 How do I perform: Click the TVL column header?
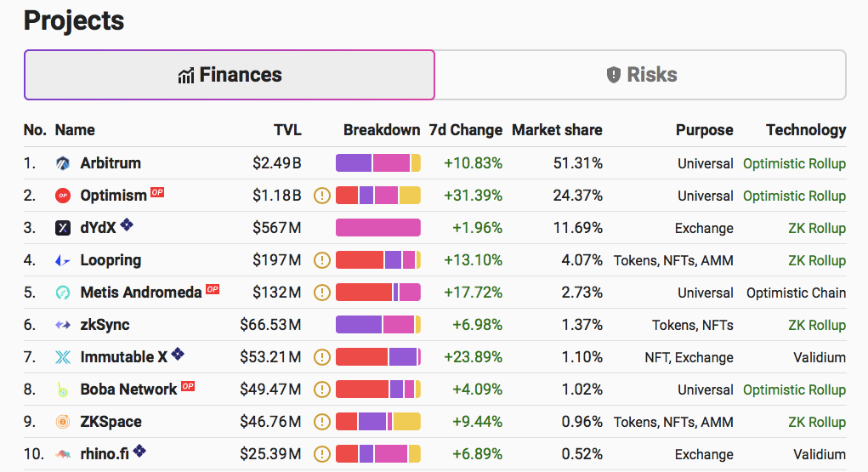coord(287,130)
